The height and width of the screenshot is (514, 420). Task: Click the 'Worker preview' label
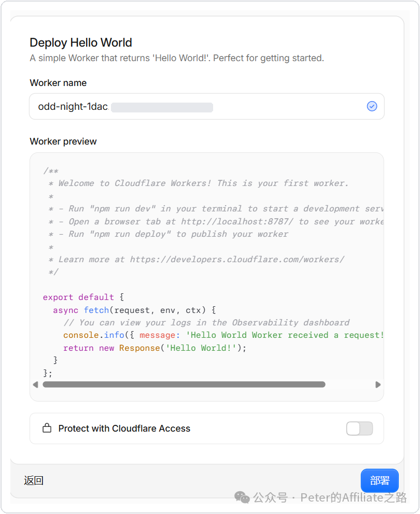[63, 141]
